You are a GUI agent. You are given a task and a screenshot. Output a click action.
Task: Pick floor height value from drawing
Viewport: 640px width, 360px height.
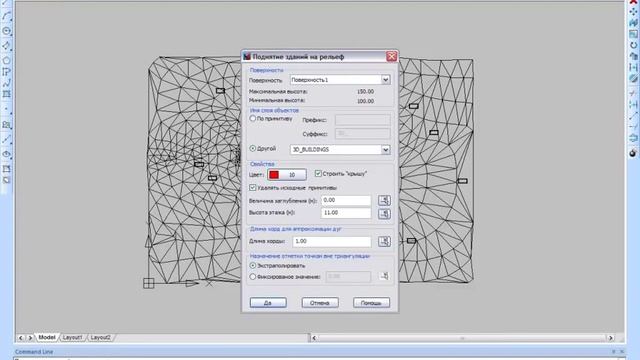[x=384, y=213]
